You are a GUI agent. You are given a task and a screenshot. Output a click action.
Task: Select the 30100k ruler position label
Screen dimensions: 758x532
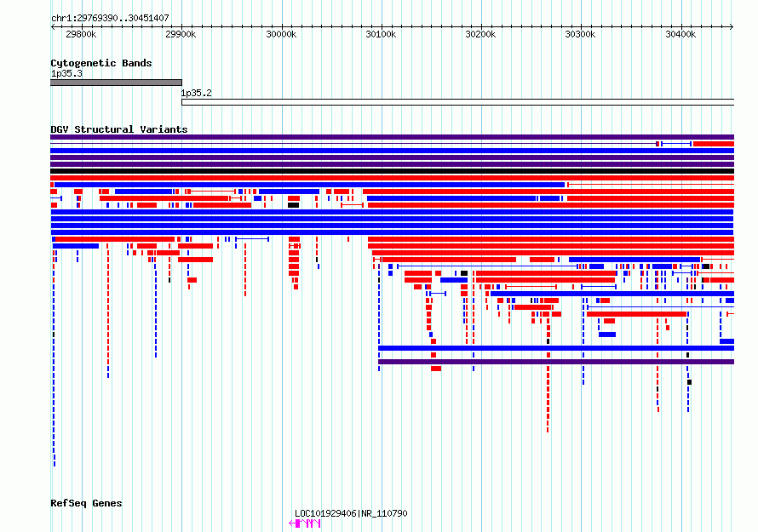pos(381,34)
